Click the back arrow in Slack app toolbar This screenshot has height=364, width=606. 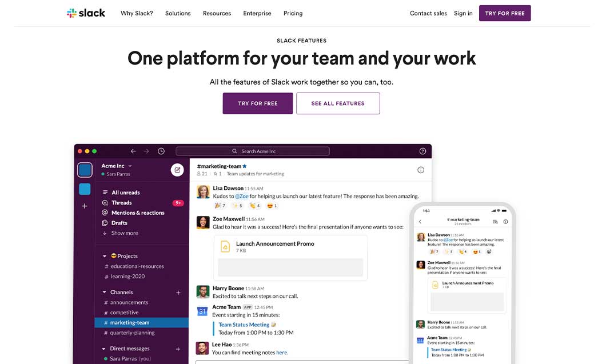(133, 151)
